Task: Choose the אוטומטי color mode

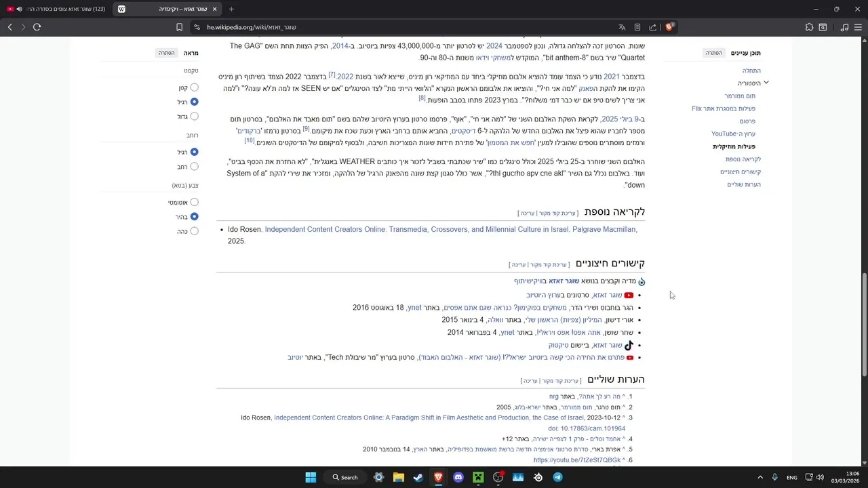Action: [194, 202]
